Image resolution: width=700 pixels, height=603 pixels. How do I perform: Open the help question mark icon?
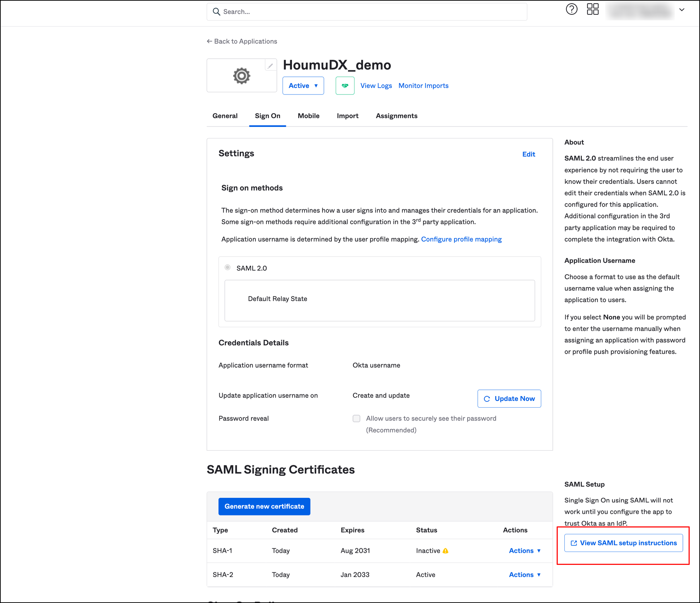click(572, 9)
